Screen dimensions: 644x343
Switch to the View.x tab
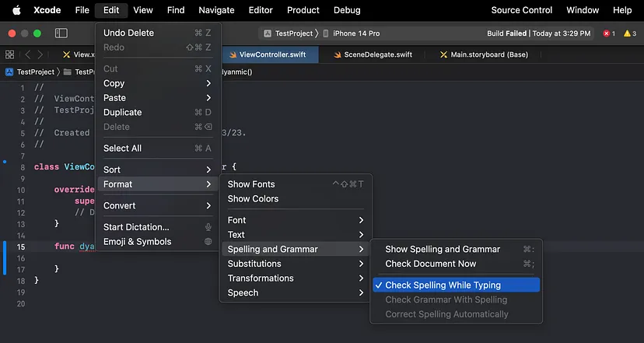pos(78,54)
